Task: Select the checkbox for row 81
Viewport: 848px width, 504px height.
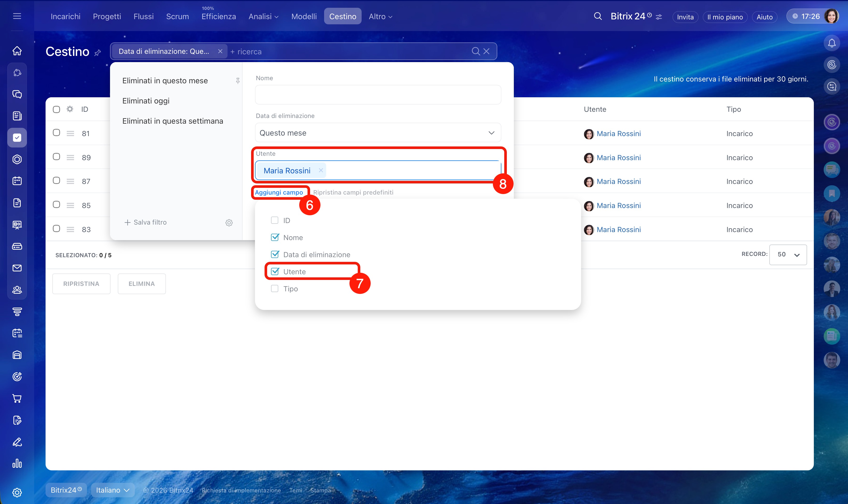Action: pos(56,133)
